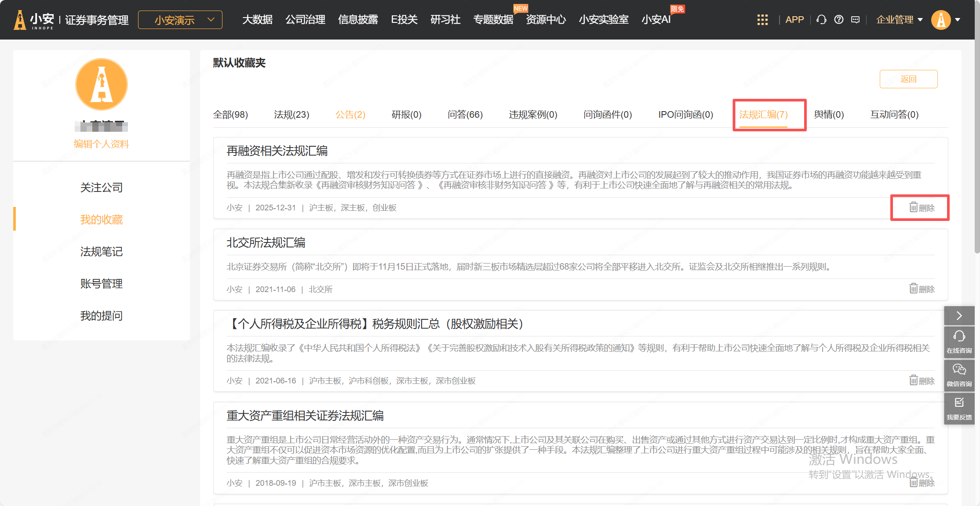Open the apps grid icon in header
This screenshot has width=980, height=506.
tap(762, 20)
